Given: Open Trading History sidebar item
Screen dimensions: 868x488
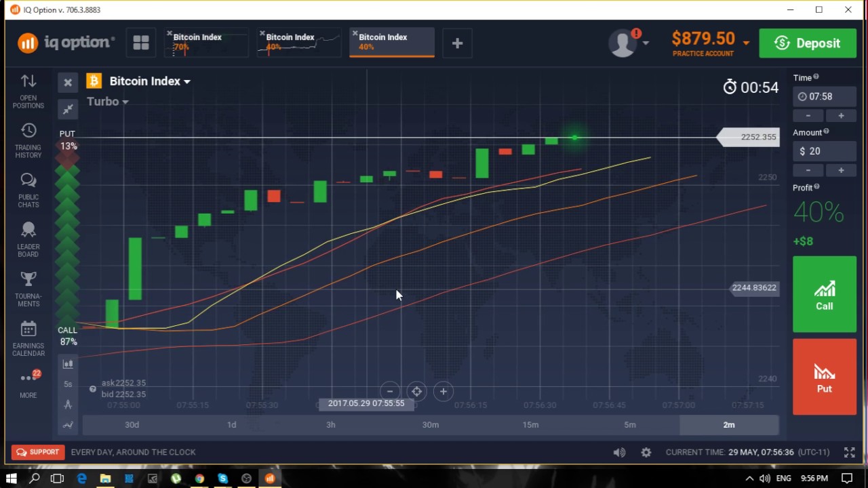Looking at the screenshot, I should click(x=28, y=141).
